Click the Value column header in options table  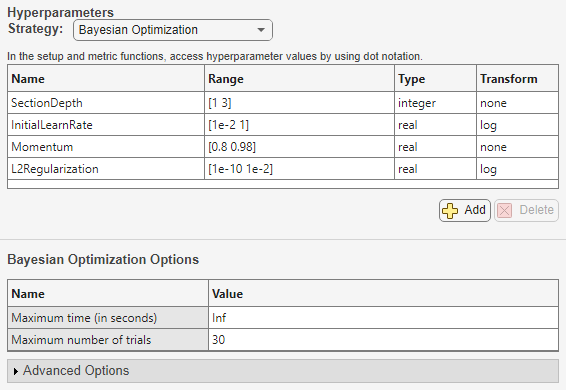click(x=383, y=293)
